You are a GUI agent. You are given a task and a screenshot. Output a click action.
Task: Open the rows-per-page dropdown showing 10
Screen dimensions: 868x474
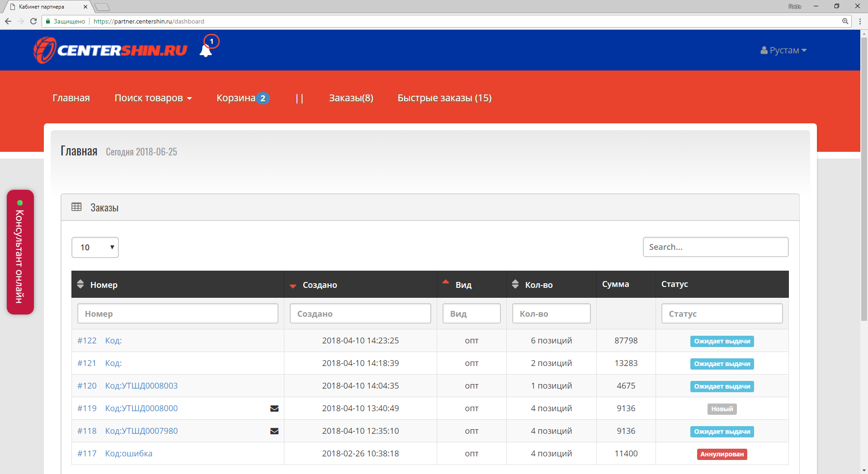click(95, 247)
